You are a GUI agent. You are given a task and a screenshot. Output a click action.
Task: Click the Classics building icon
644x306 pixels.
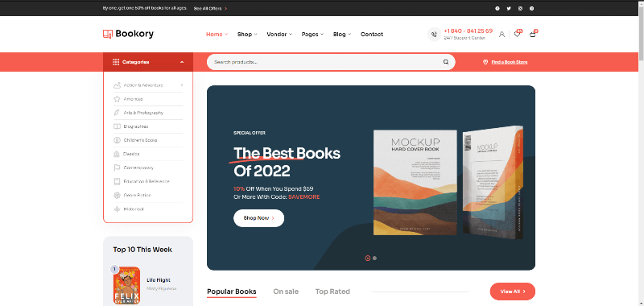click(117, 154)
